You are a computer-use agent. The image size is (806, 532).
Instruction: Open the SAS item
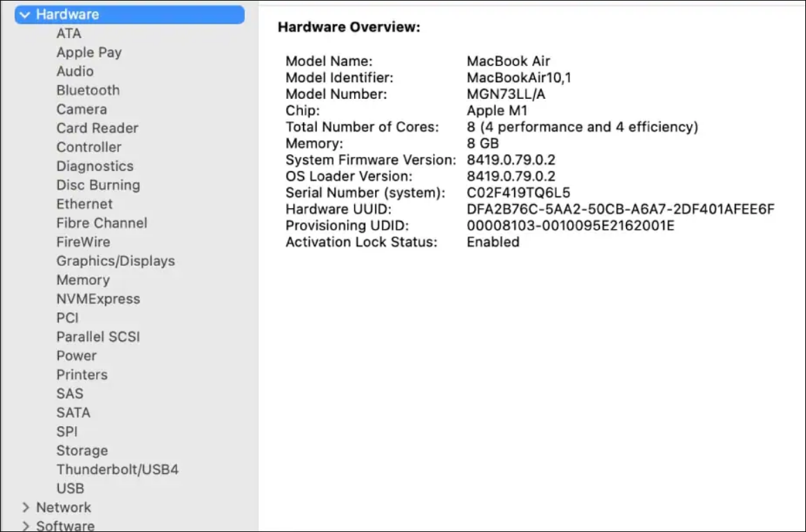pyautogui.click(x=70, y=394)
